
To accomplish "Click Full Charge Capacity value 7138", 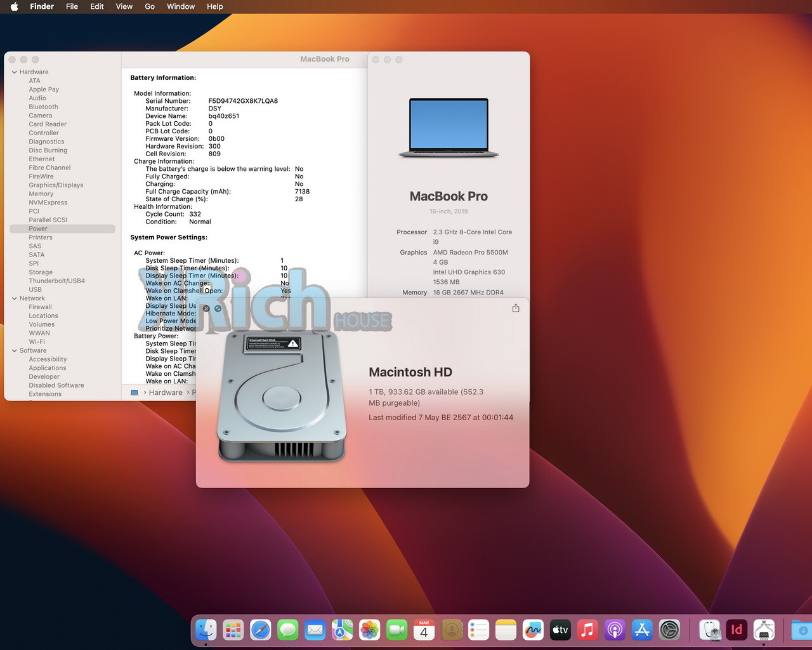I will point(302,191).
